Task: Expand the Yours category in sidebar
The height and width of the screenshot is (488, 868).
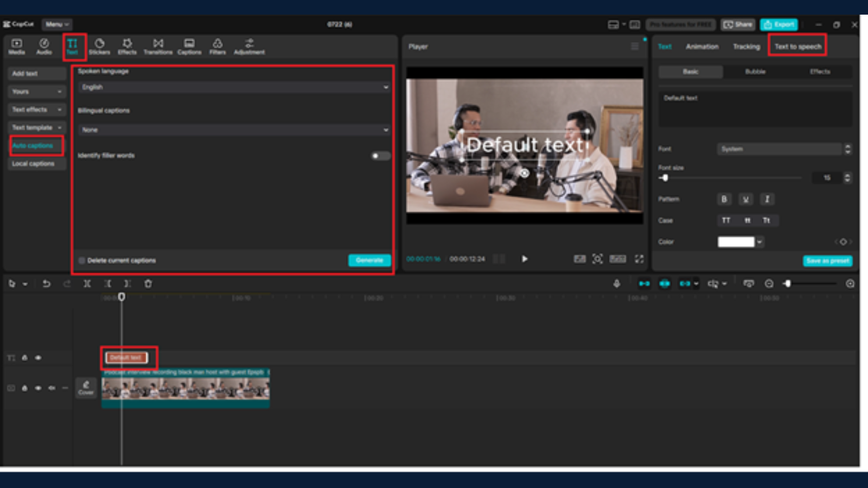Action: tap(37, 92)
